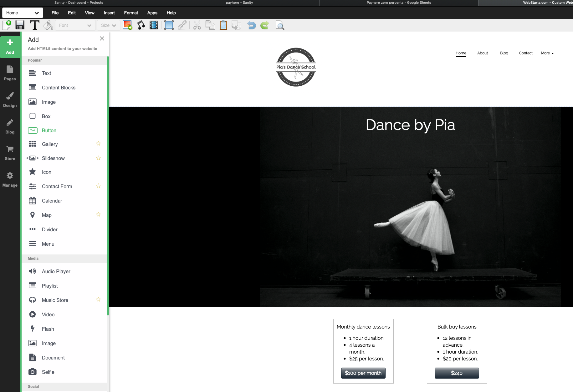Click the blue undo arrow
This screenshot has height=392, width=573.
coord(251,25)
